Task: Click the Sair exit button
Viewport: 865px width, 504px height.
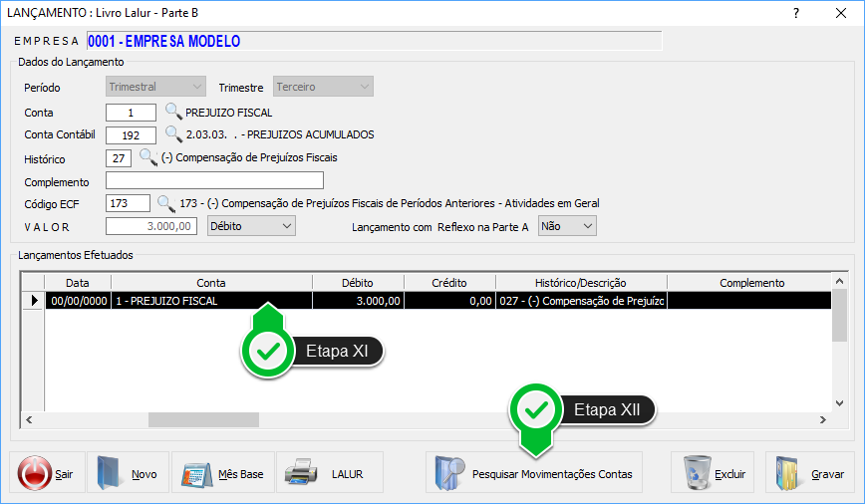Action: [x=47, y=473]
